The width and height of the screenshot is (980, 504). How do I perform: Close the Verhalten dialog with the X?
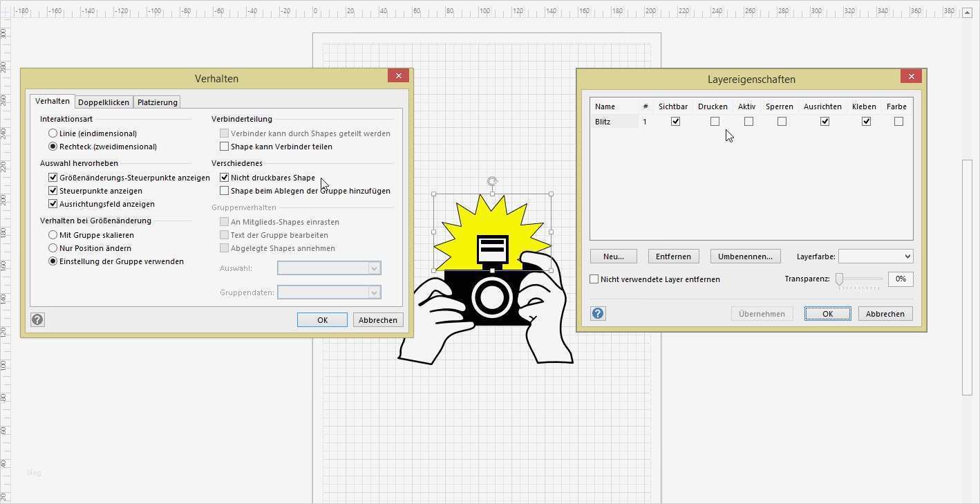pyautogui.click(x=398, y=76)
